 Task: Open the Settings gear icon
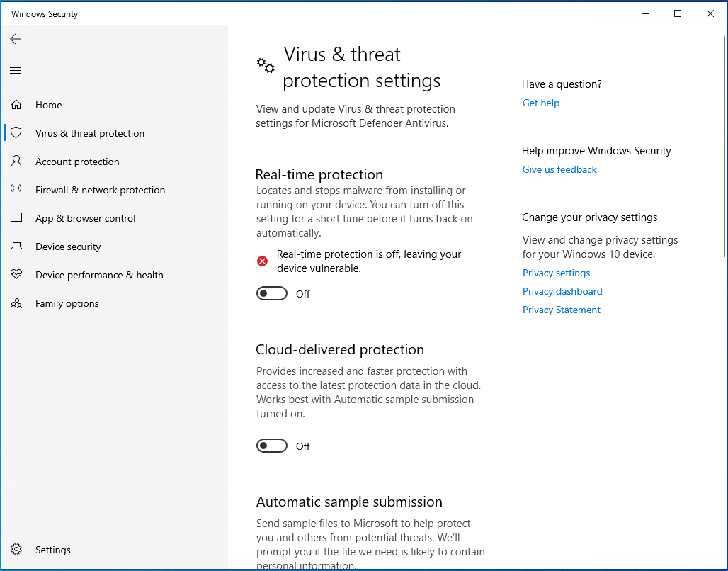click(16, 550)
